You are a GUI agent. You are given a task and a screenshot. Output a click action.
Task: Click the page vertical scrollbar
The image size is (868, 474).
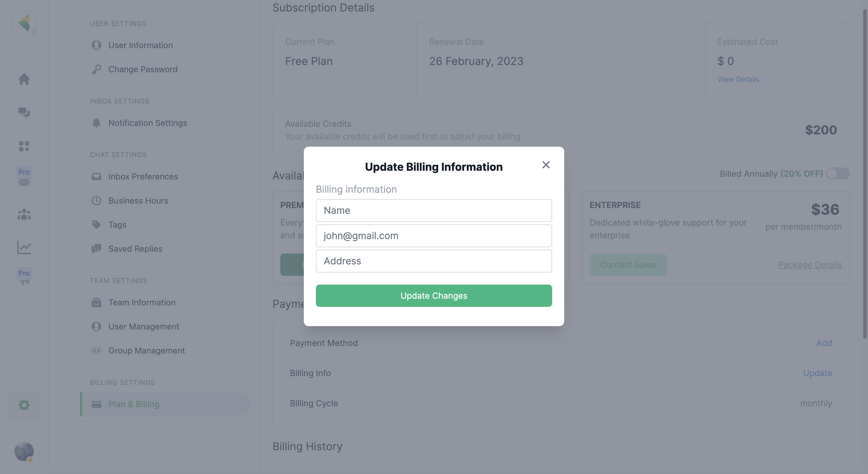(865, 168)
